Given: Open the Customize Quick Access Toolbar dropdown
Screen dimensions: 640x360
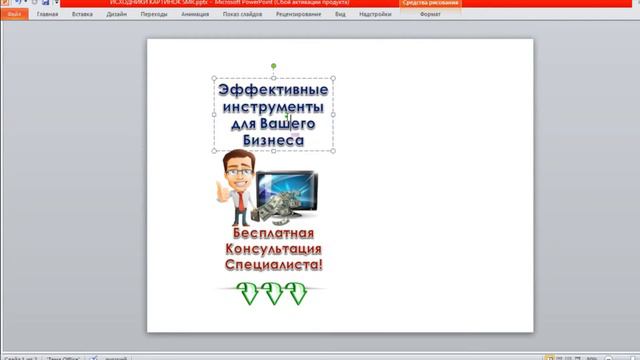Looking at the screenshot, I should click(56, 2).
